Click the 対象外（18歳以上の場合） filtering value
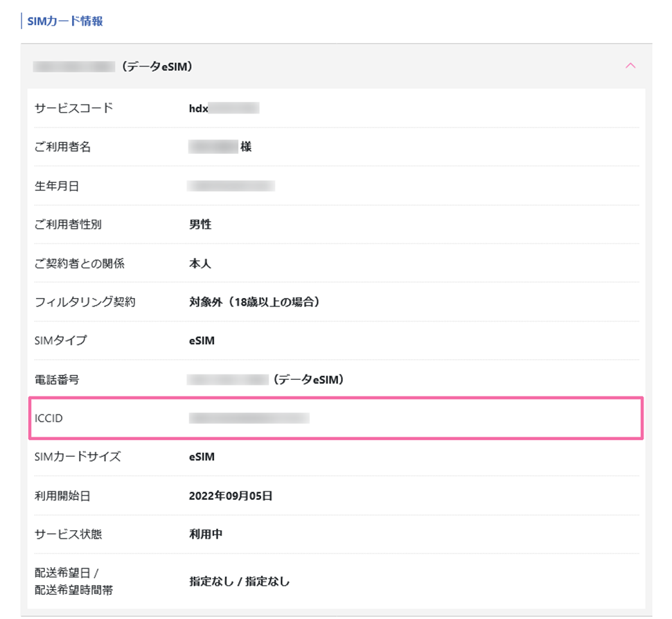Screen dimensions: 672x619 click(x=254, y=302)
